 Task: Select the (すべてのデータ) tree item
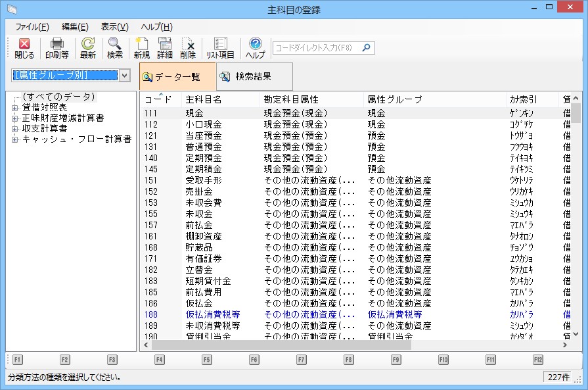(x=59, y=97)
